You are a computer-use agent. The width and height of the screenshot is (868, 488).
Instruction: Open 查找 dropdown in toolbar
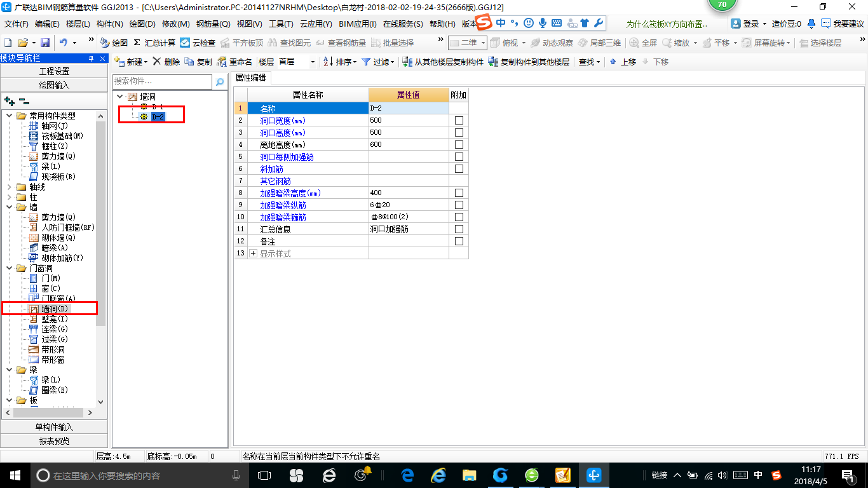[589, 62]
